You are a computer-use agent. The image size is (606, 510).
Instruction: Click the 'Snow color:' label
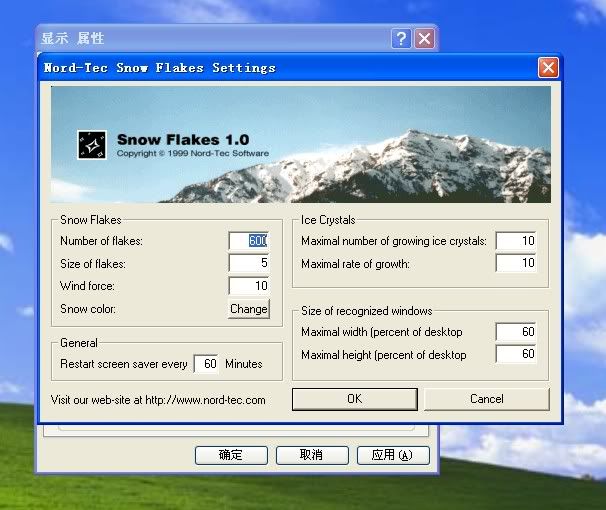[x=88, y=309]
